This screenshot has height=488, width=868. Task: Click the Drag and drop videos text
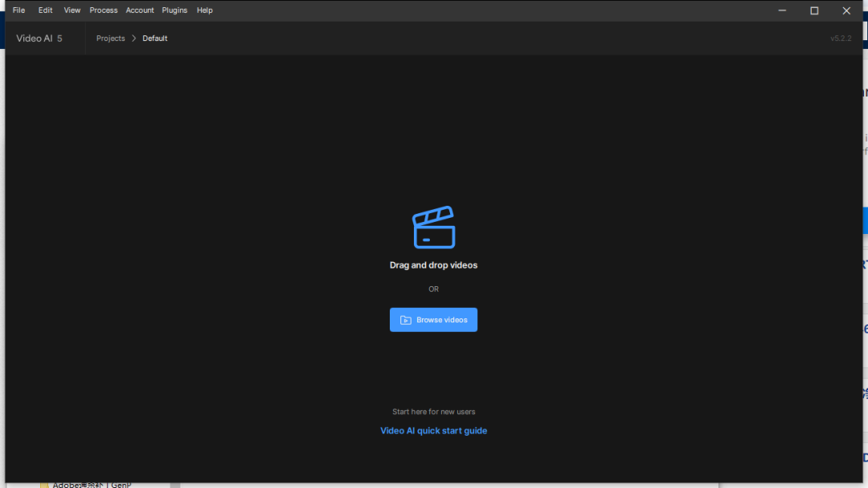(x=433, y=265)
